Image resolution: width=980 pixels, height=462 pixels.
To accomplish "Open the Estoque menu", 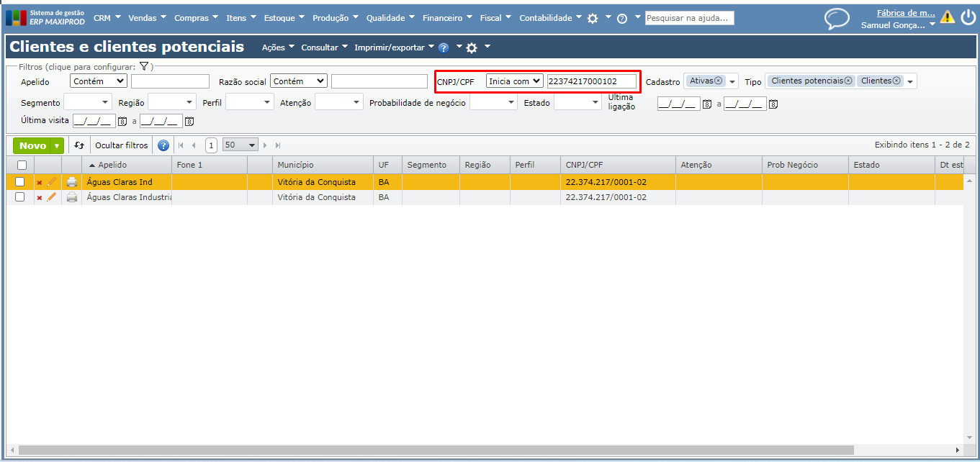I will pyautogui.click(x=284, y=18).
